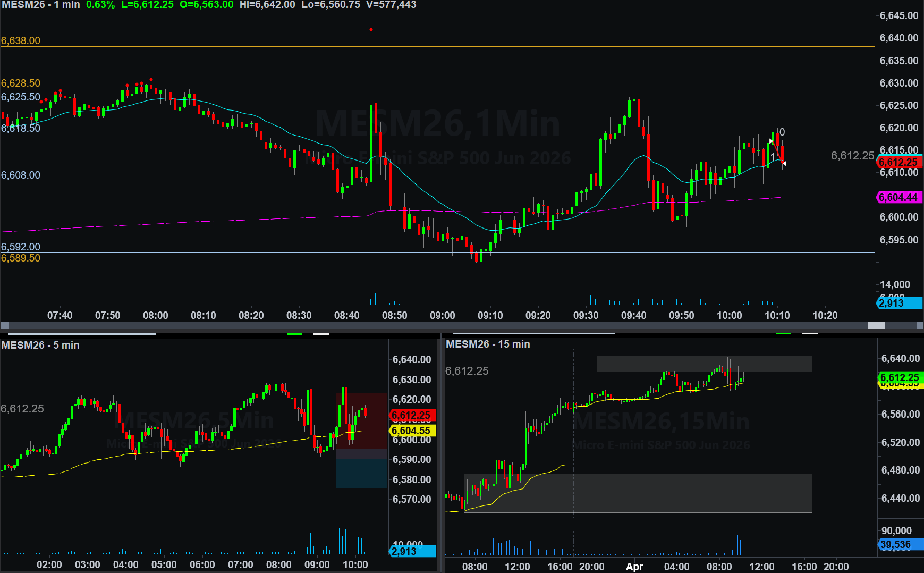
Task: Select the MESM26 - 1 min chart header
Action: (x=40, y=5)
